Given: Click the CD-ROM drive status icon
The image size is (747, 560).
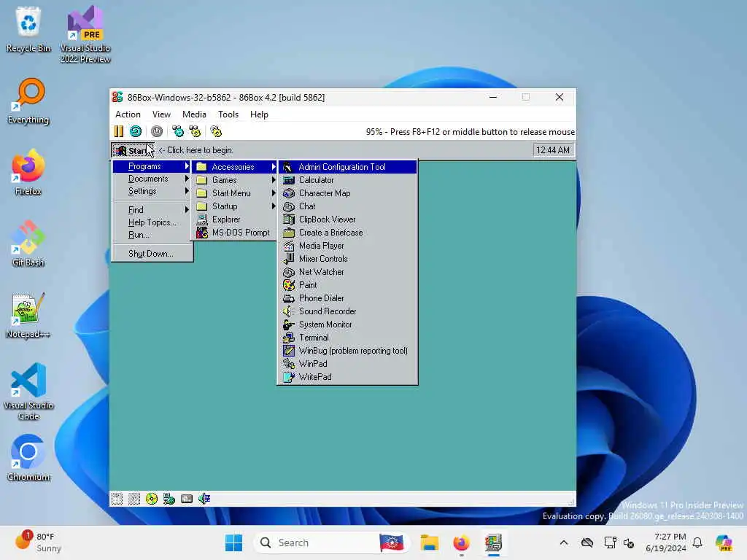Looking at the screenshot, I should click(152, 499).
